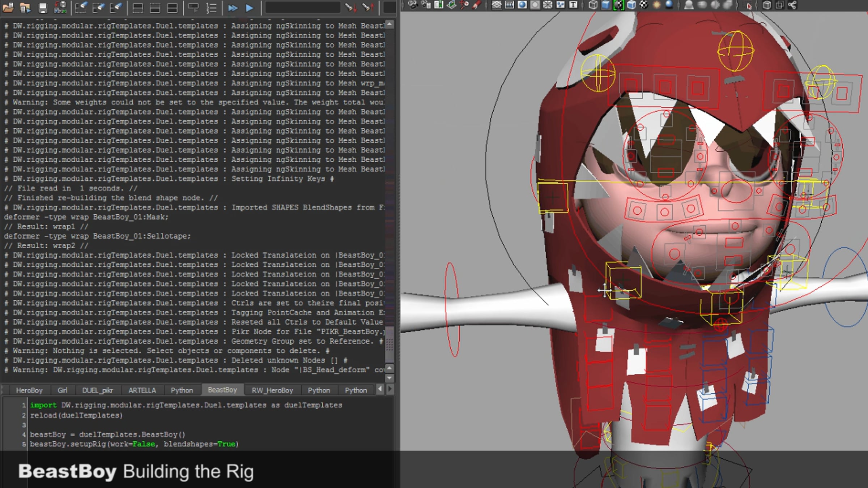The image size is (868, 488).
Task: Select the Grease Pencil tool
Action: tap(477, 5)
